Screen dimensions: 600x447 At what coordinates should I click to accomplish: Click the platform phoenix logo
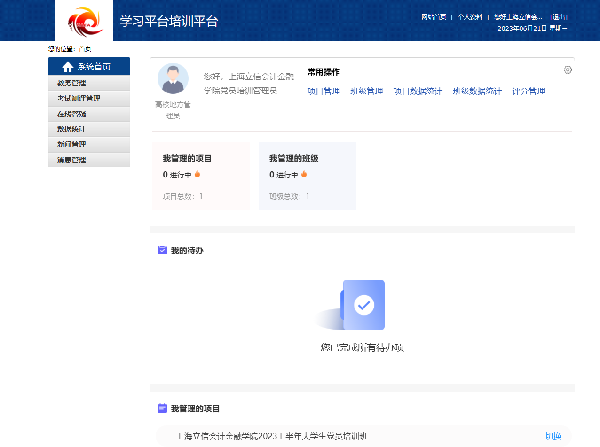point(83,20)
